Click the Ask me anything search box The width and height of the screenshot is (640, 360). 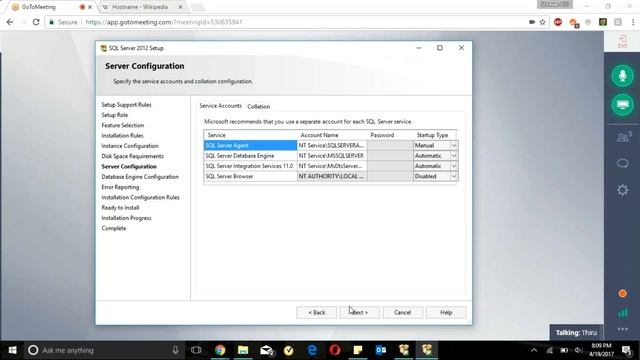point(102,350)
